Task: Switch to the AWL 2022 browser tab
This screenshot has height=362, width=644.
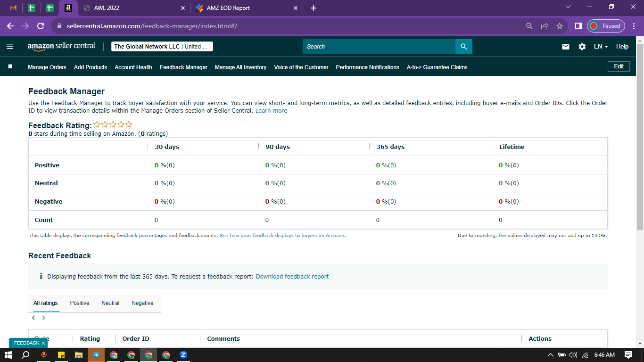Action: (x=134, y=8)
